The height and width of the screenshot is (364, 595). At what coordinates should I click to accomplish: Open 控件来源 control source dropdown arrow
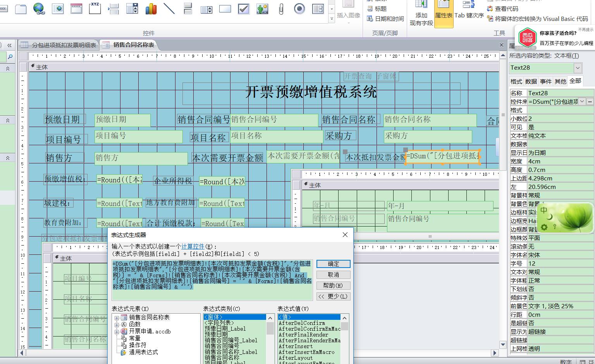(x=582, y=101)
